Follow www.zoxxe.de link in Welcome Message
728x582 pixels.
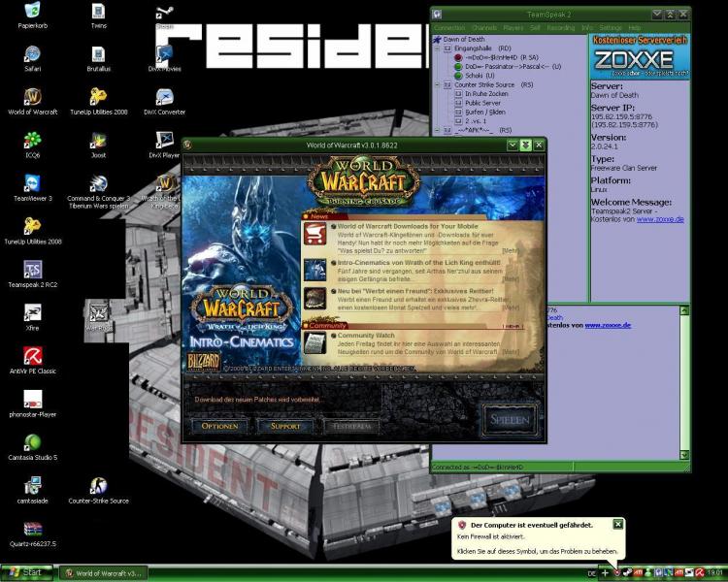tap(660, 219)
